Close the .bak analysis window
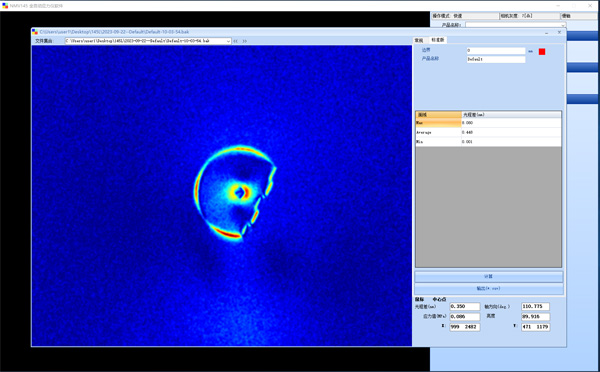The height and width of the screenshot is (372, 600). [559, 33]
